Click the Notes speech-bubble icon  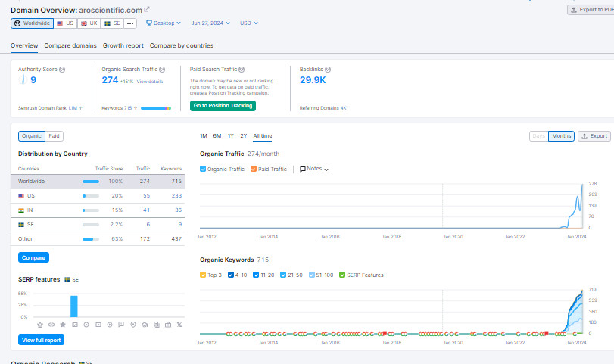tap(302, 169)
